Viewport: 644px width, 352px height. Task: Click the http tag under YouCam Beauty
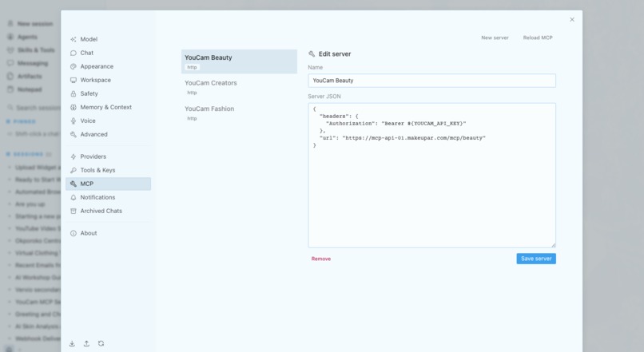(x=192, y=67)
